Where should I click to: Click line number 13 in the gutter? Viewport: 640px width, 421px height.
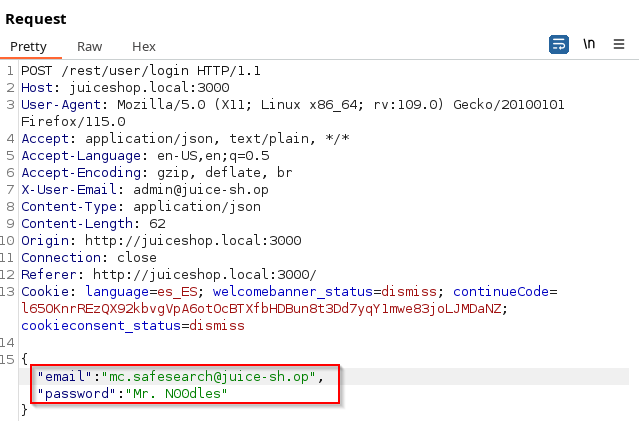pos(7,292)
